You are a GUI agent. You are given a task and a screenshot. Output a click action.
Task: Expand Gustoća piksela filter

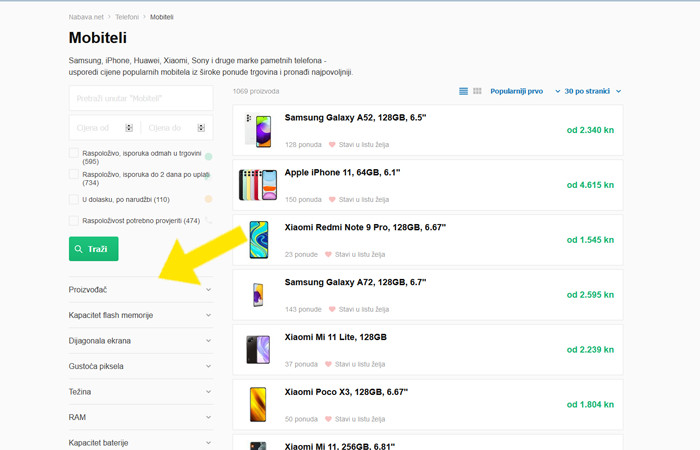[x=141, y=366]
